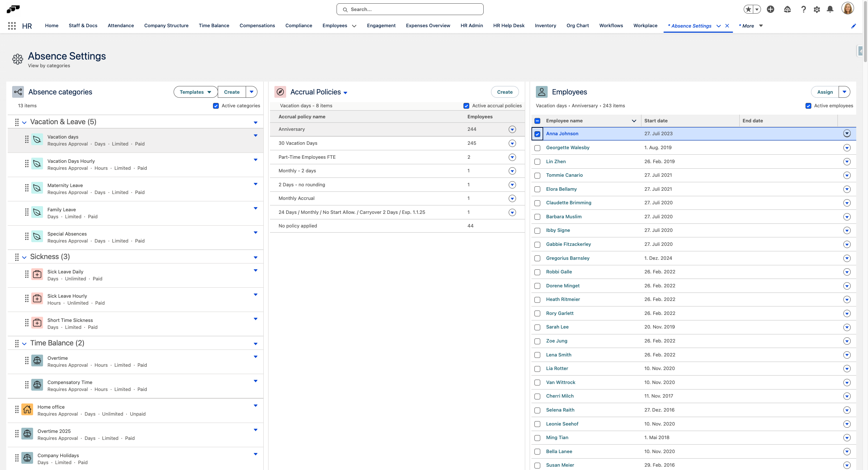Check the checkbox next to Georgette Walesby
This screenshot has width=868, height=470.
click(x=537, y=148)
